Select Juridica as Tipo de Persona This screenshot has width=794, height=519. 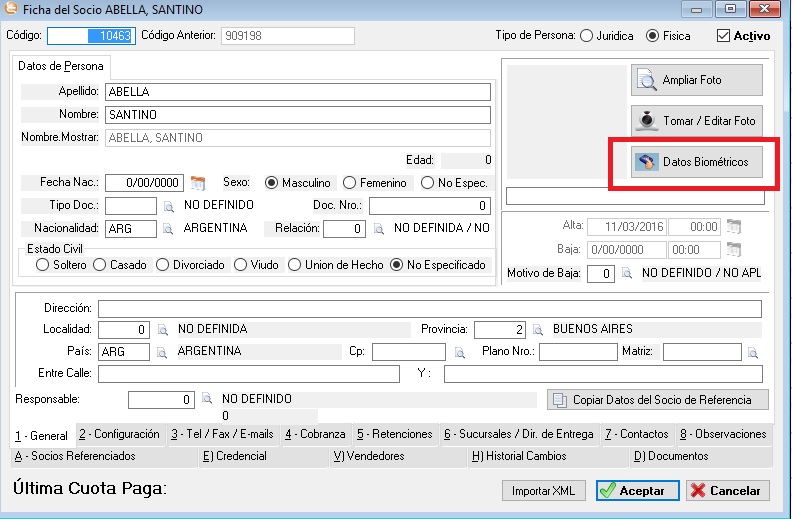(584, 36)
